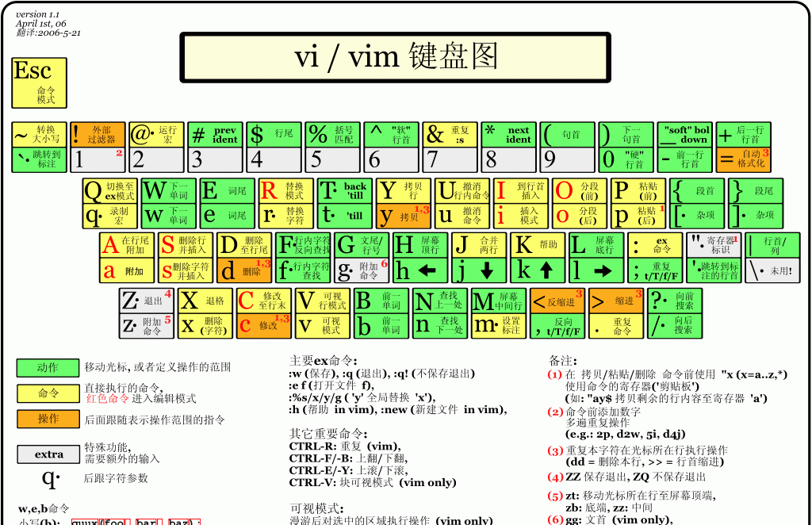Click the lowercase n 查找下一处 key
Image resolution: width=812 pixels, height=525 pixels.
440,326
